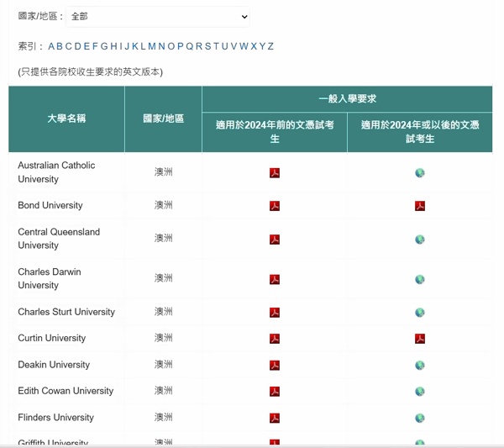Click 澳洲 in the Bond University row
This screenshot has width=504, height=448.
163,205
